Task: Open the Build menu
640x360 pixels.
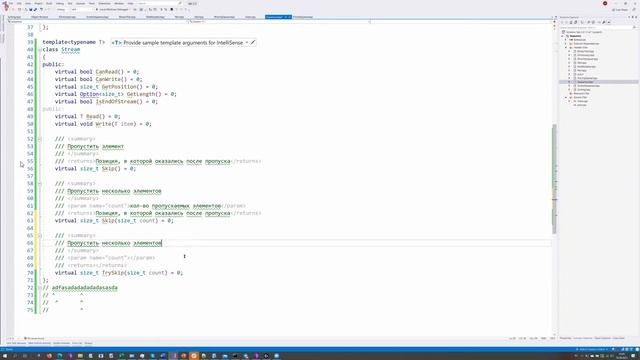Action: (x=49, y=3)
